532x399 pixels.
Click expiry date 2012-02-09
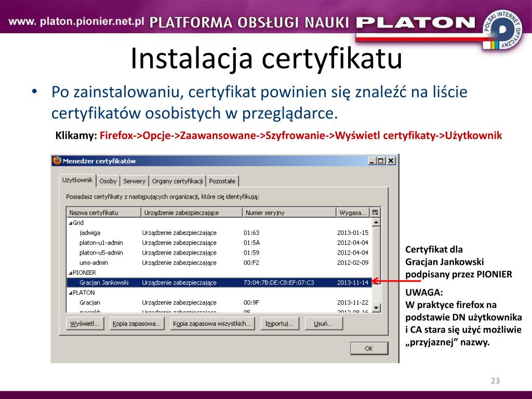pos(353,262)
